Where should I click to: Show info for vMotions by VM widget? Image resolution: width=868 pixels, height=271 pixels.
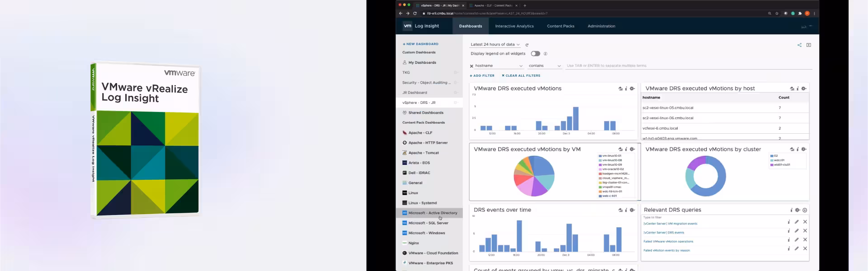(x=626, y=149)
